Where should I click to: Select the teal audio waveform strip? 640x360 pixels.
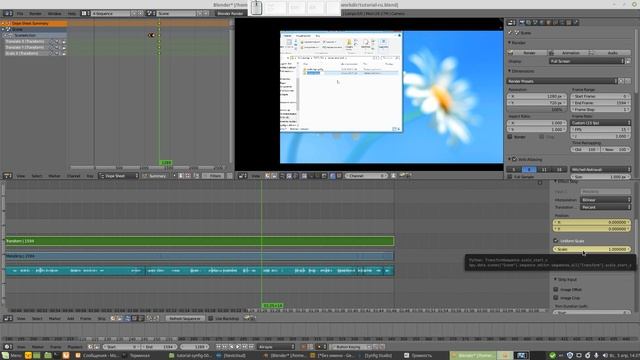200,271
